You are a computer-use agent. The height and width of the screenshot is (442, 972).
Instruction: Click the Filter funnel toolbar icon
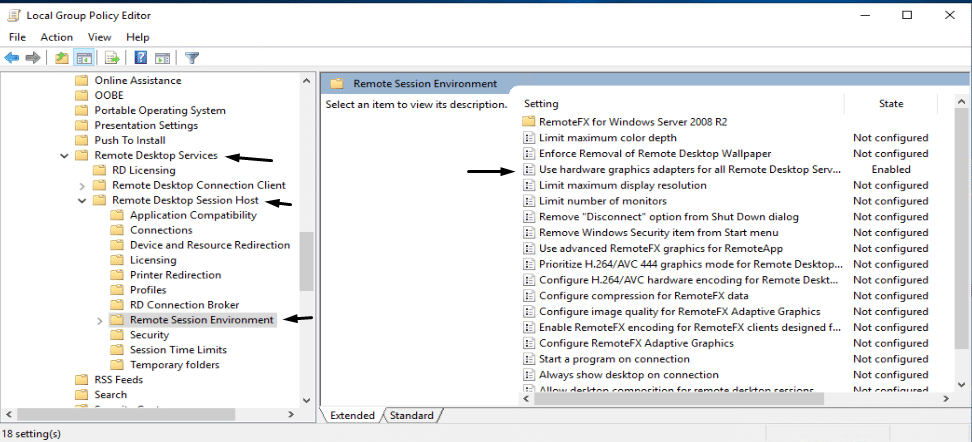click(192, 58)
